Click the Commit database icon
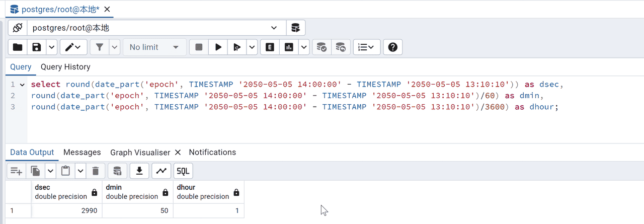 pos(320,47)
